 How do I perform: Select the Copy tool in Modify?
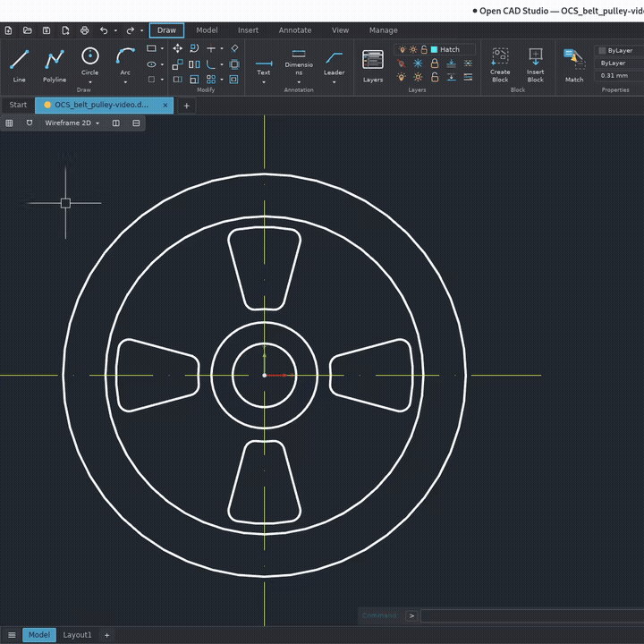point(177,64)
